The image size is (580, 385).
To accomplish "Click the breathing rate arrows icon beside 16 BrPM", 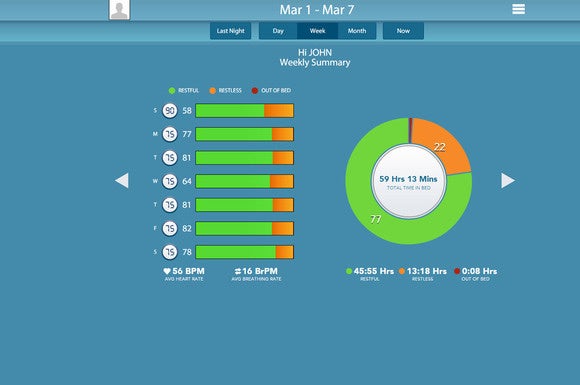I will pyautogui.click(x=237, y=271).
